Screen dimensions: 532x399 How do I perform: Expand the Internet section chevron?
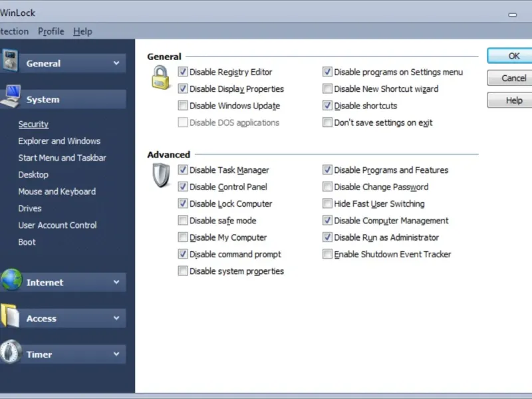pyautogui.click(x=116, y=282)
